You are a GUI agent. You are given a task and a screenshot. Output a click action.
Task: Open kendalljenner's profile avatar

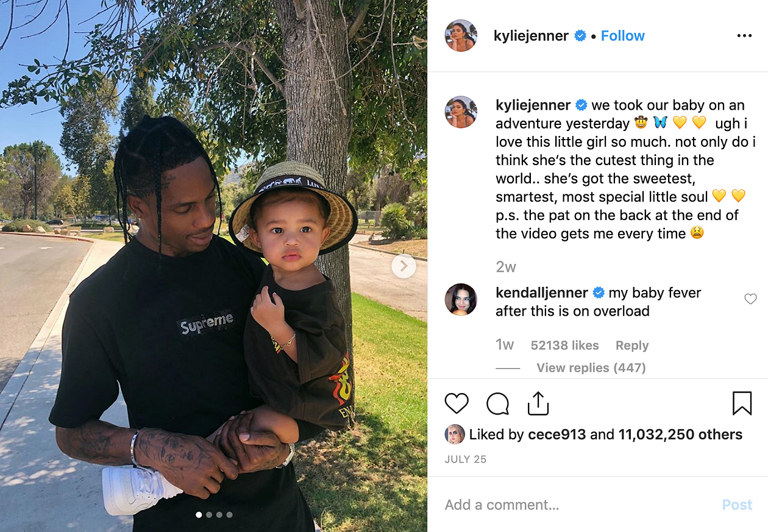coord(461,299)
